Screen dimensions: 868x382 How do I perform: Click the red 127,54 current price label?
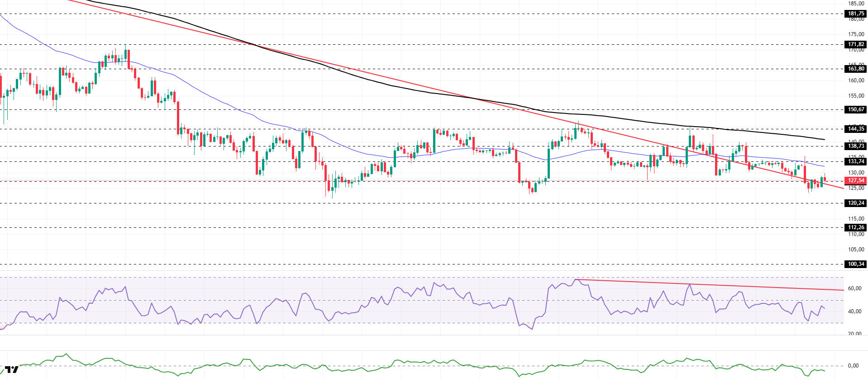coord(855,180)
